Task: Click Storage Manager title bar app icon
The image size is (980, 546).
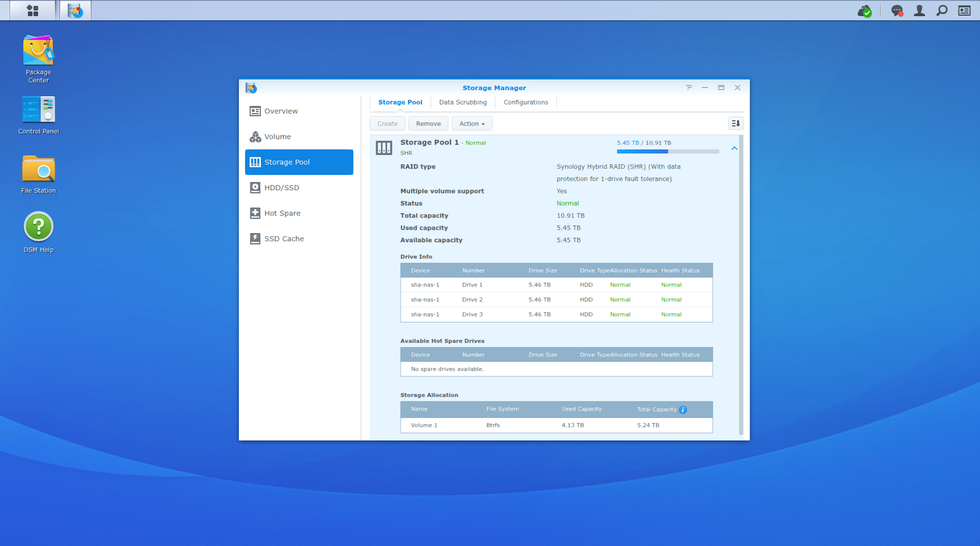Action: [x=251, y=88]
